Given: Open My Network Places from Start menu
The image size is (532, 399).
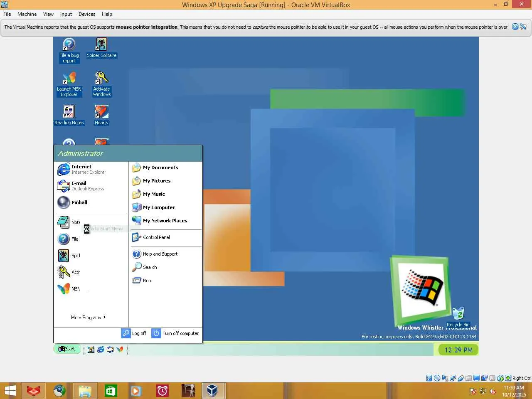Looking at the screenshot, I should [x=165, y=221].
